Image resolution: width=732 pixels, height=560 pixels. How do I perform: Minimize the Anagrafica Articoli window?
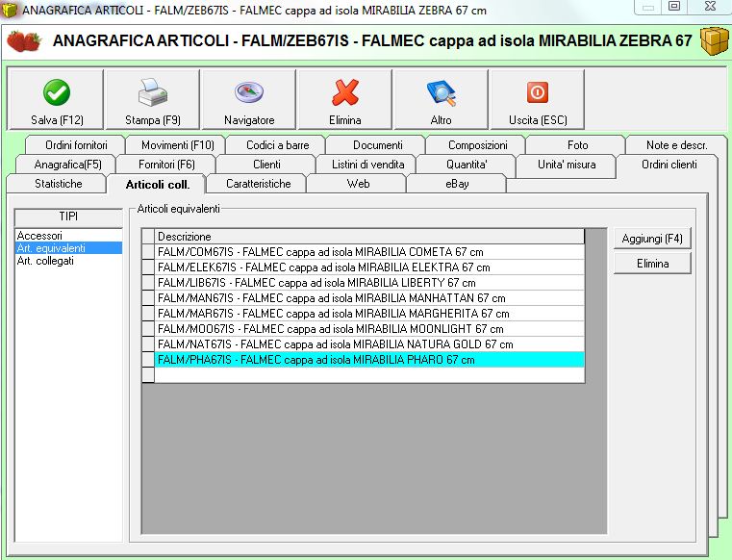(x=648, y=7)
